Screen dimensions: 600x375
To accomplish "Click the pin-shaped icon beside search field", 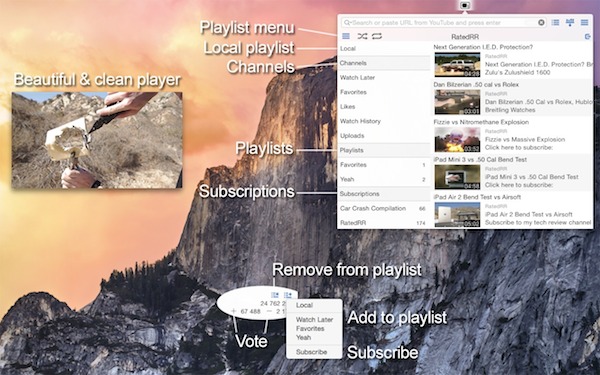I will pyautogui.click(x=570, y=23).
